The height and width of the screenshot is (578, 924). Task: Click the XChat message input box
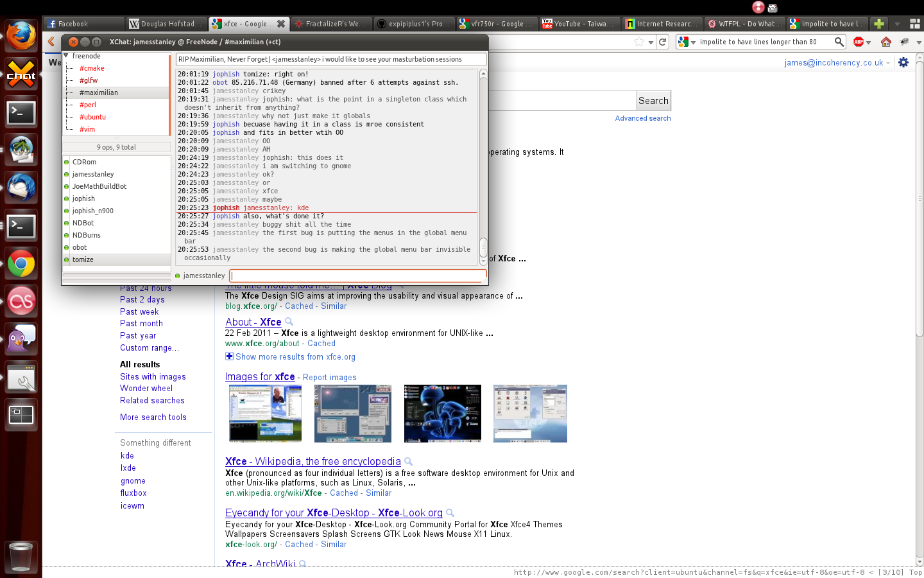coord(357,276)
